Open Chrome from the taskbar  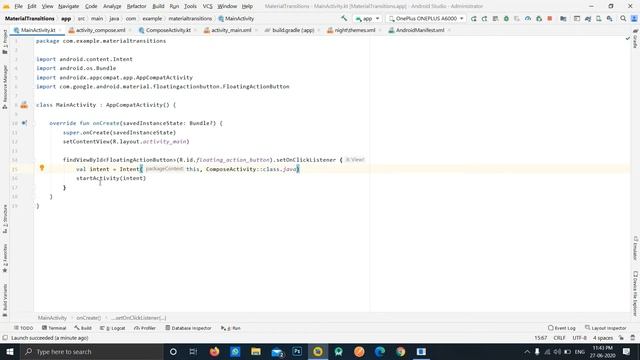pos(401,351)
